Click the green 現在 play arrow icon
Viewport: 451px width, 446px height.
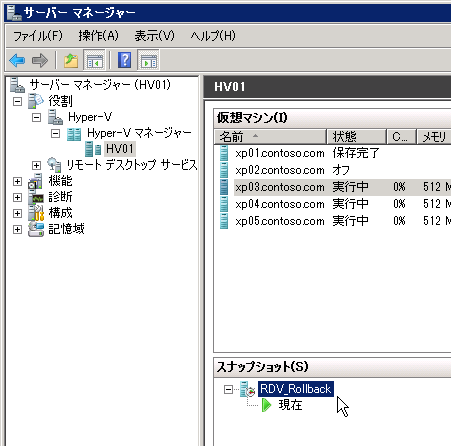[x=267, y=405]
